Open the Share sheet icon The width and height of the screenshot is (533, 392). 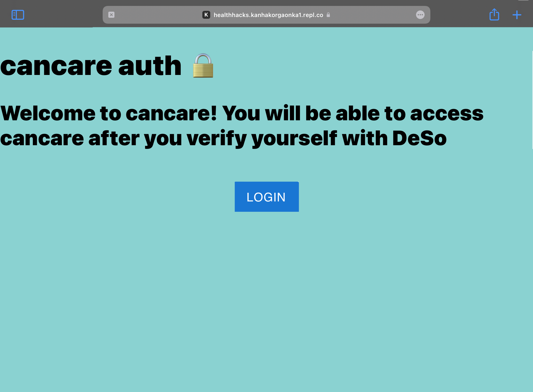pyautogui.click(x=494, y=15)
